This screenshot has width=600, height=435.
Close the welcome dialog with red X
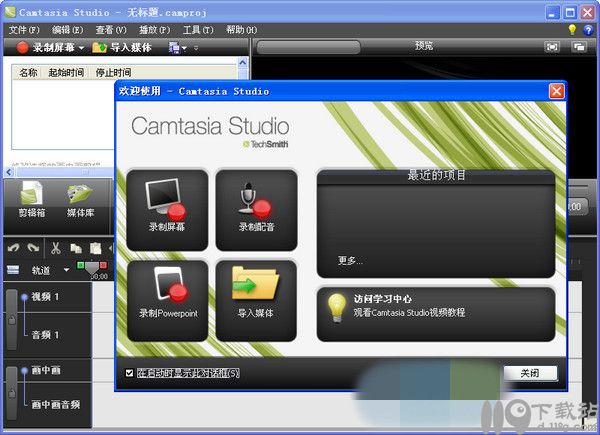point(556,91)
